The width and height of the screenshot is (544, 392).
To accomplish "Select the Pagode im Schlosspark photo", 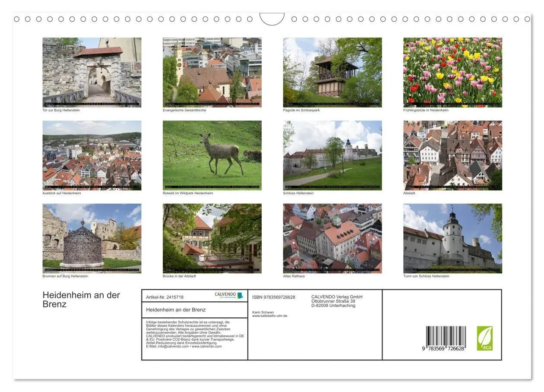I will tap(332, 72).
